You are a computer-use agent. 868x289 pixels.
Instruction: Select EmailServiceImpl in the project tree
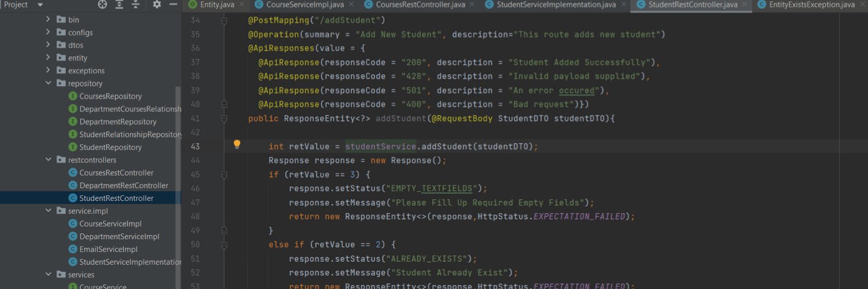(108, 249)
